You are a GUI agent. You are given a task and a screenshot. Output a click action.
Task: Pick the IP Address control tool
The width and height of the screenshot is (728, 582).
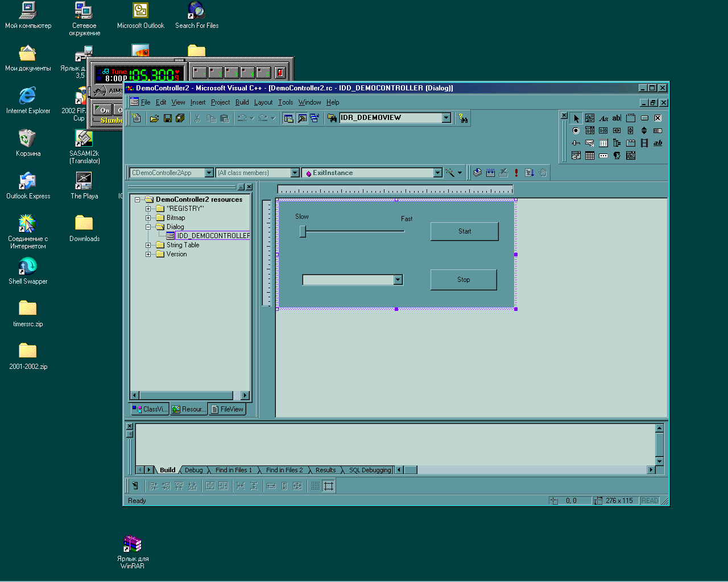click(x=603, y=156)
